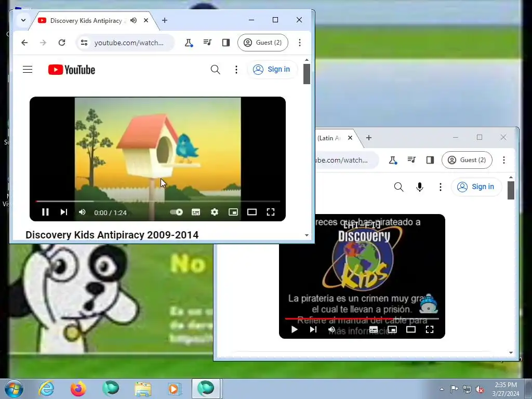Open YouTube settings dots in front window
532x399 pixels.
[236, 70]
